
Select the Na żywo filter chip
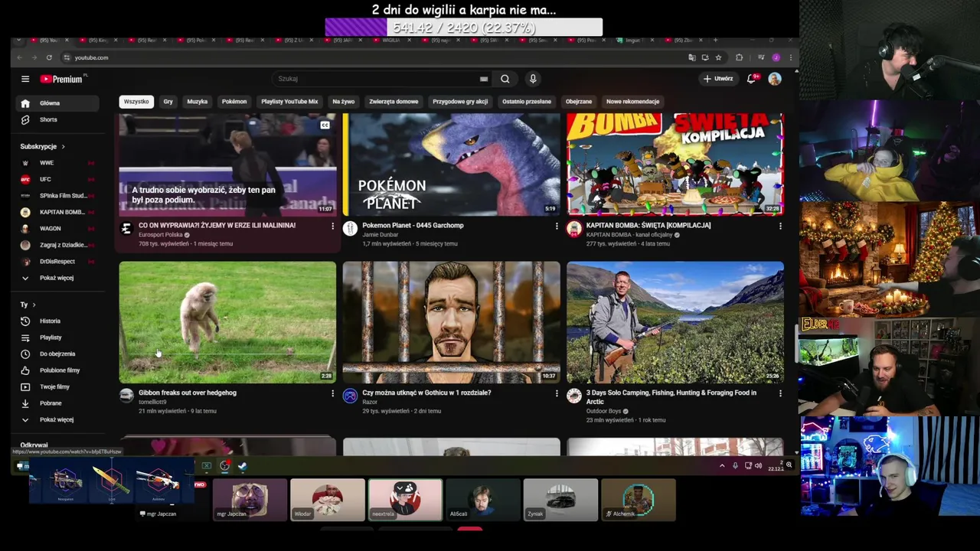[344, 101]
